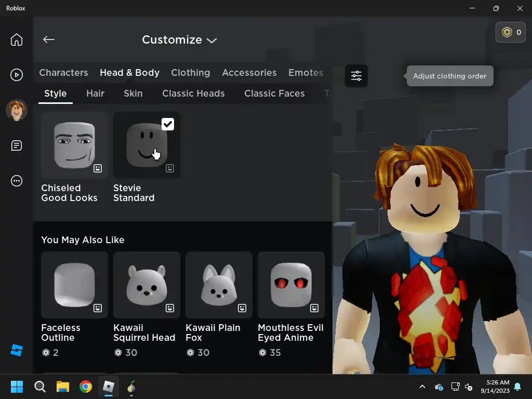Switch to the Clothing tab
This screenshot has height=399, width=532.
pyautogui.click(x=190, y=73)
